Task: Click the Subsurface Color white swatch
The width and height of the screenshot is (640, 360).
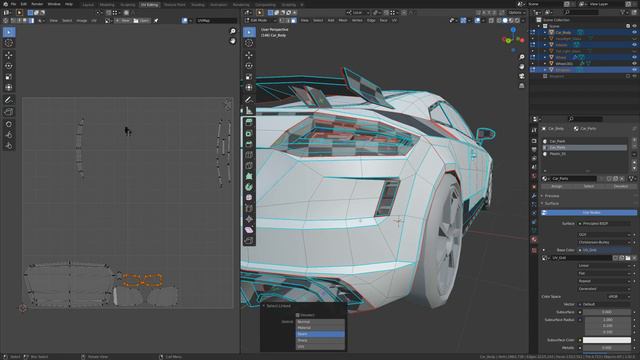Action: [607, 340]
